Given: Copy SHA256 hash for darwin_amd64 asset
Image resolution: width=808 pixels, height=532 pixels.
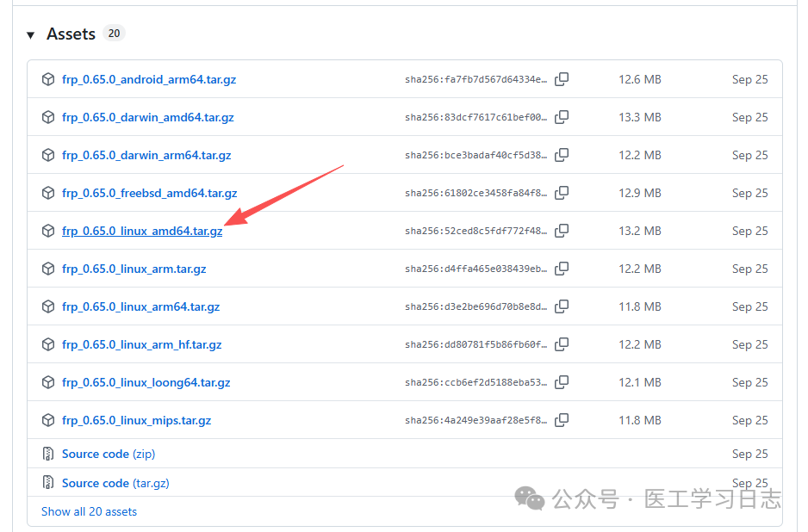Looking at the screenshot, I should point(562,117).
